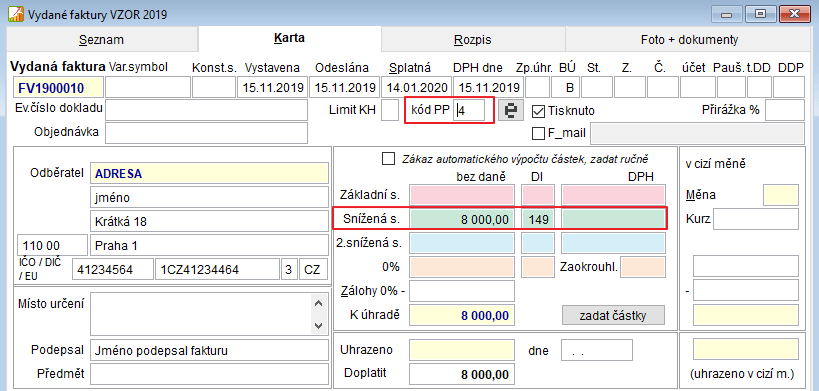
Task: Click the country code CZ field
Action: point(313,269)
